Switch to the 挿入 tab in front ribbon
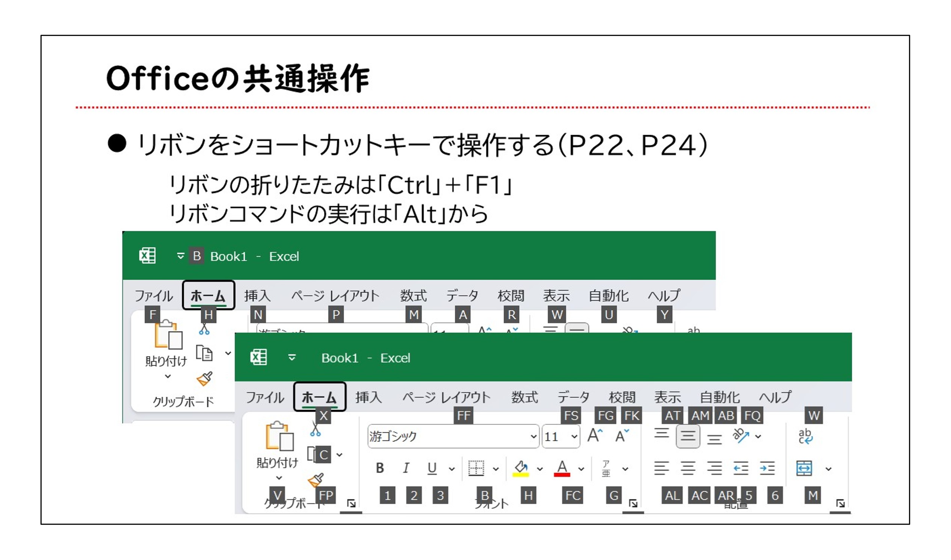This screenshot has width=951, height=560. coord(368,397)
